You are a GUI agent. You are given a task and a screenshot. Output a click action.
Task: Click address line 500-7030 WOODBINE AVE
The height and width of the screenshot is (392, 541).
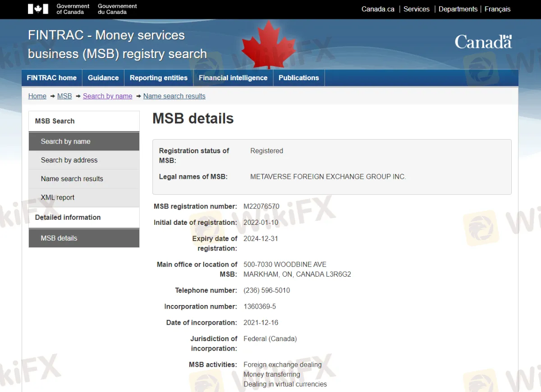[285, 264]
